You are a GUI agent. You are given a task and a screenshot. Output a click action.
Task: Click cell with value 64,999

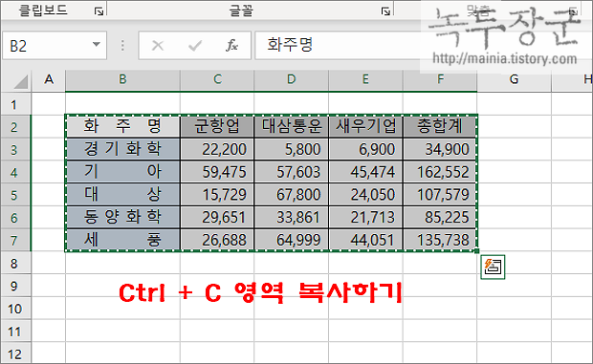pyautogui.click(x=291, y=240)
